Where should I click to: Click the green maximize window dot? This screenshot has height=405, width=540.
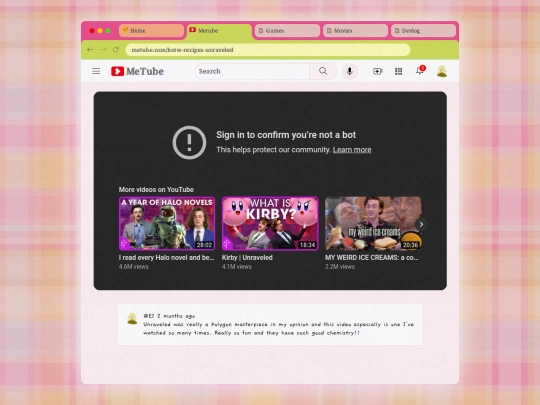click(108, 31)
